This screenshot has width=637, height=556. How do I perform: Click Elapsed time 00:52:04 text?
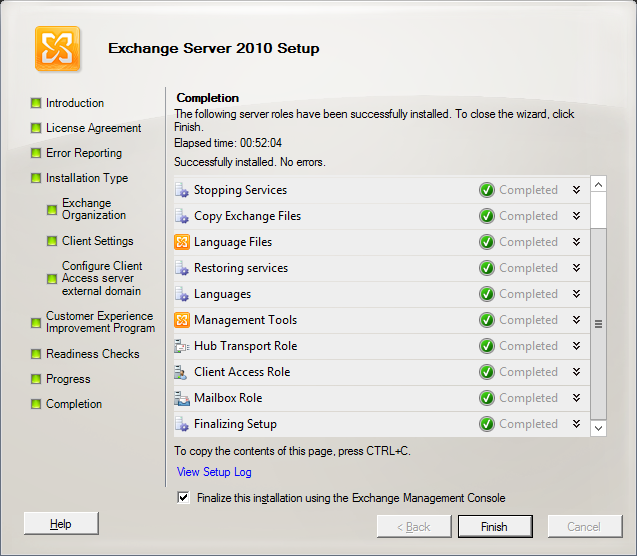[228, 143]
